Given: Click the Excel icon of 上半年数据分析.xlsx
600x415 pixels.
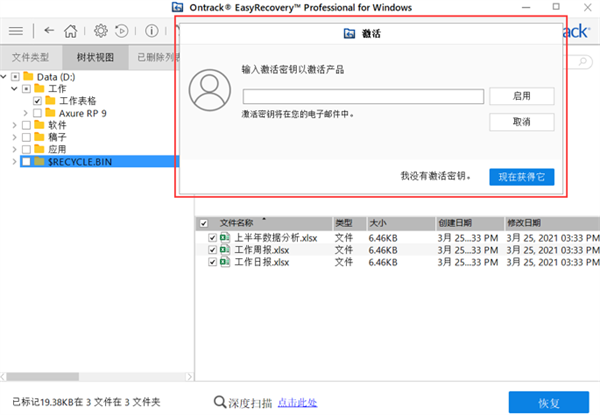Looking at the screenshot, I should (225, 238).
